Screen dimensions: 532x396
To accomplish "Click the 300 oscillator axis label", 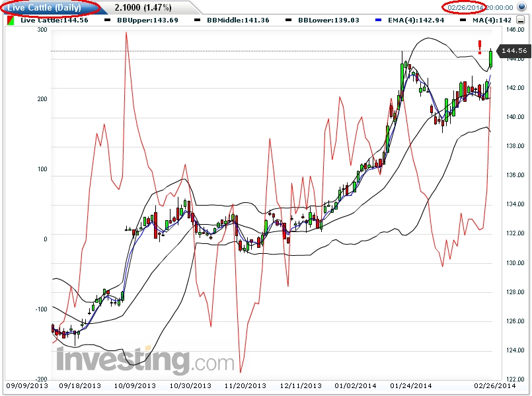I will click(42, 30).
